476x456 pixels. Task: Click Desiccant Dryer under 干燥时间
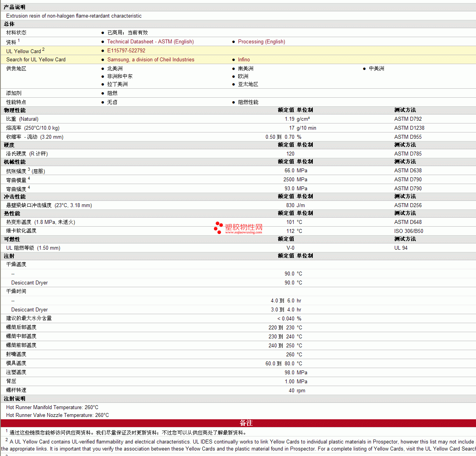[x=30, y=310]
